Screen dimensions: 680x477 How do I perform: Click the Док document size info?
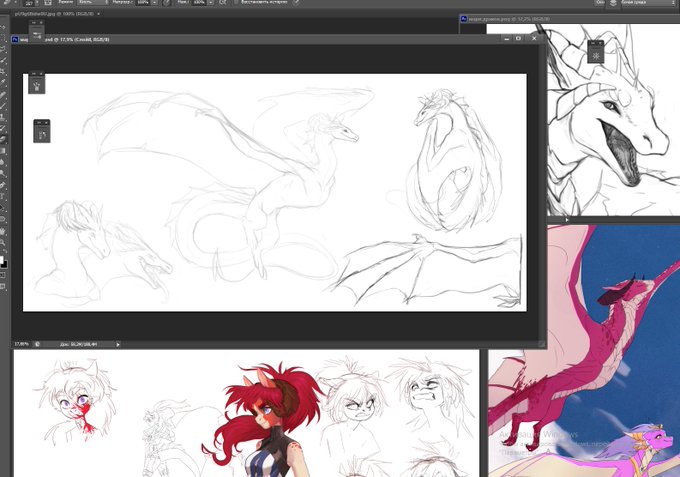point(78,344)
